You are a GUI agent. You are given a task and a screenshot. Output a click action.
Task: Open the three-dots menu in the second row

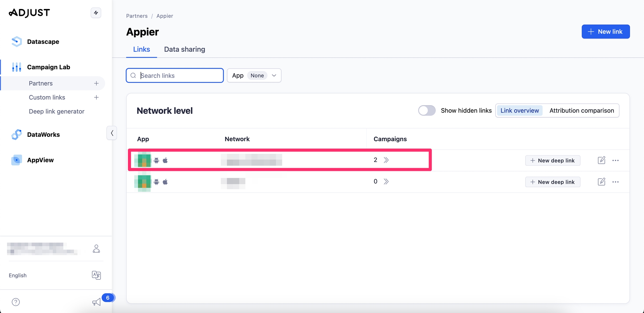click(615, 182)
